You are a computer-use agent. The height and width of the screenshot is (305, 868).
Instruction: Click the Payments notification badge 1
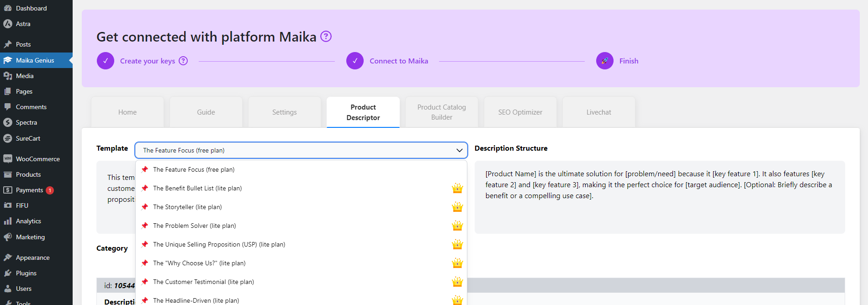tap(50, 190)
